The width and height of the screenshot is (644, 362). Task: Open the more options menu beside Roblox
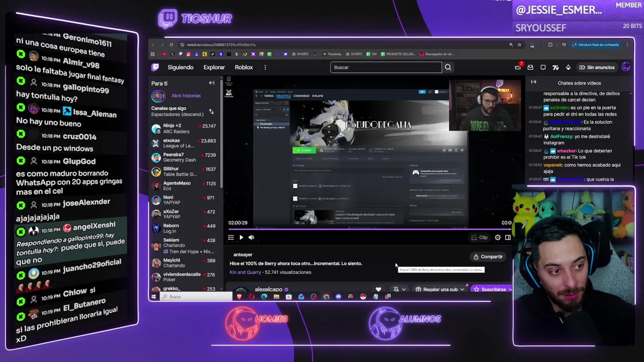tap(265, 67)
